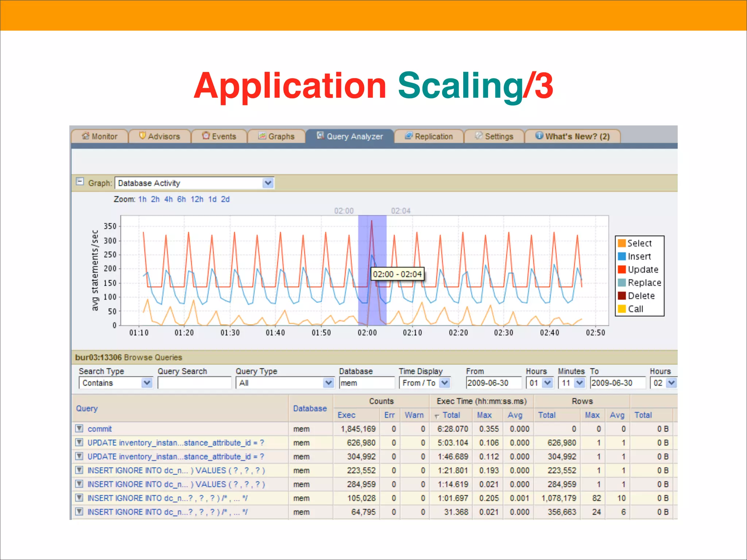Click the Select legend color swatch

[622, 243]
